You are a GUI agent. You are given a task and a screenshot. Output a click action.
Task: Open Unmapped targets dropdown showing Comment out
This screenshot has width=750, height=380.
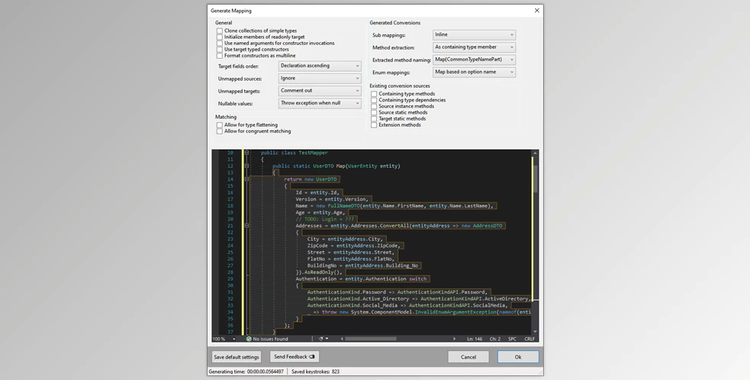(320, 90)
